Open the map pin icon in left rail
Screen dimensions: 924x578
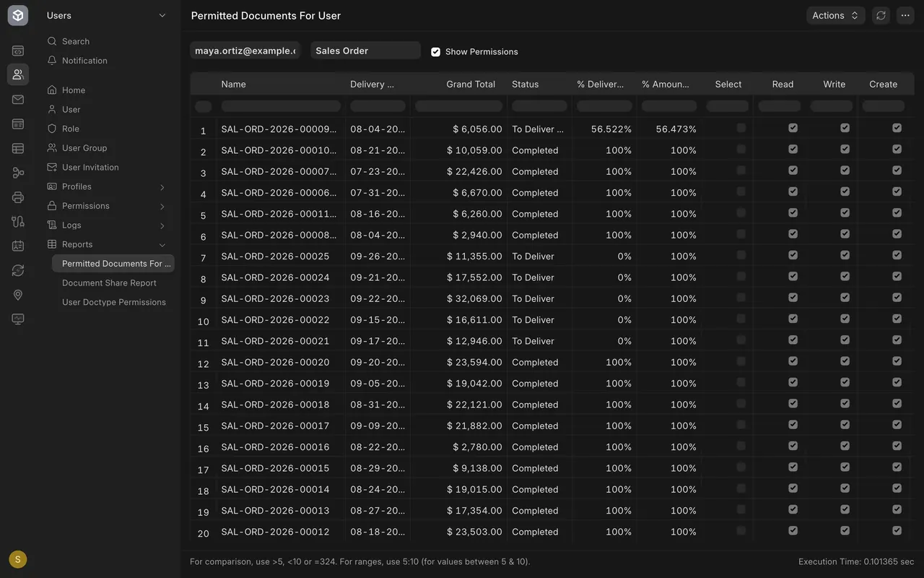[x=18, y=295]
